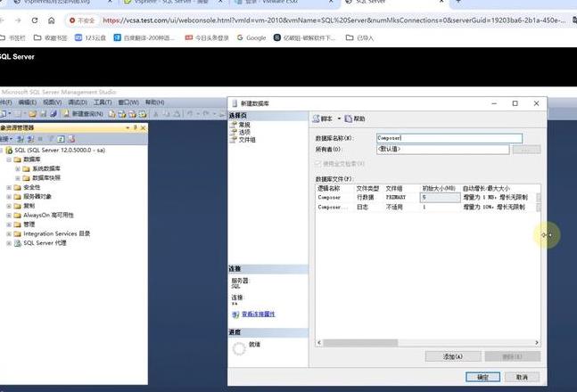Click the autogrowth ellipsis button in Composer data row

(539, 198)
